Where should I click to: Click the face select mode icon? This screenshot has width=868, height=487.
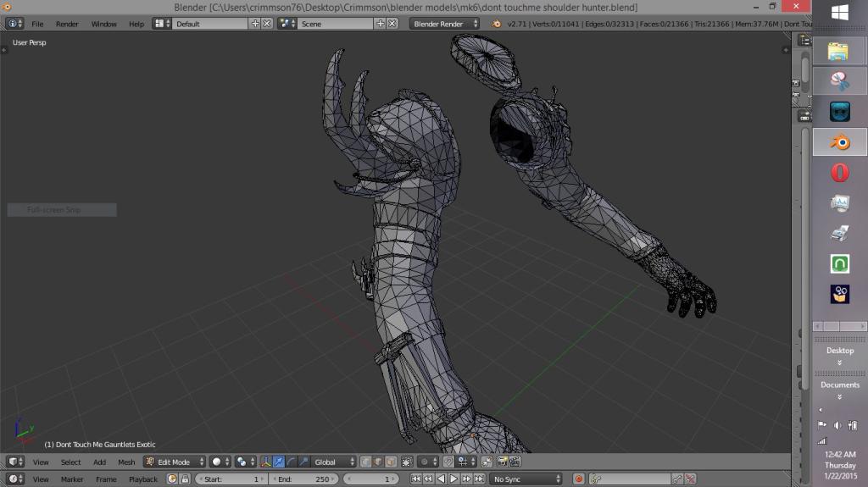pos(390,462)
